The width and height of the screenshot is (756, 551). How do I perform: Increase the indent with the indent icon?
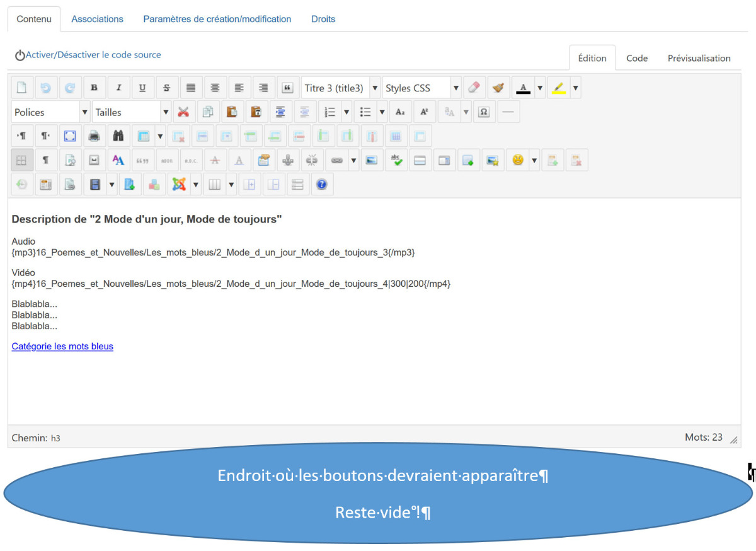pyautogui.click(x=280, y=112)
